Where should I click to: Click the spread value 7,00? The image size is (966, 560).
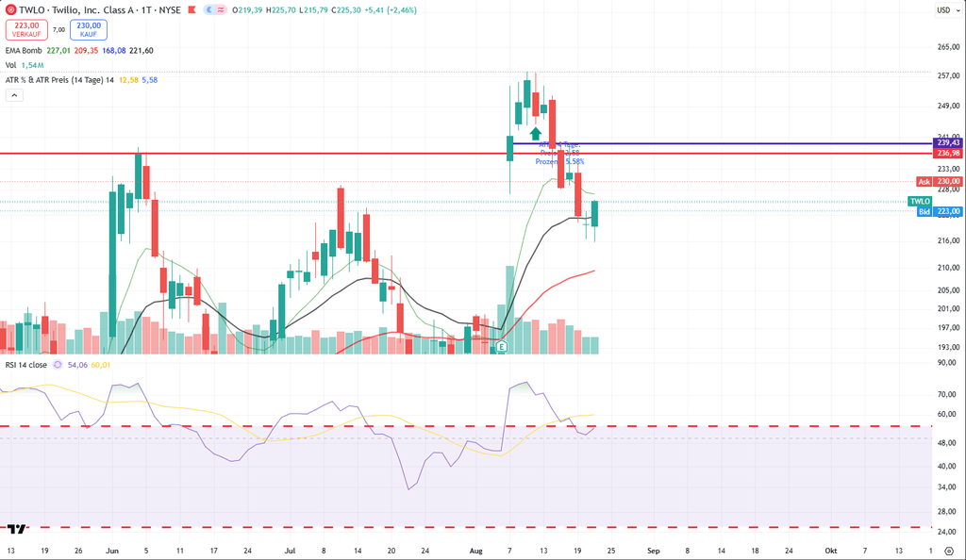click(x=58, y=29)
